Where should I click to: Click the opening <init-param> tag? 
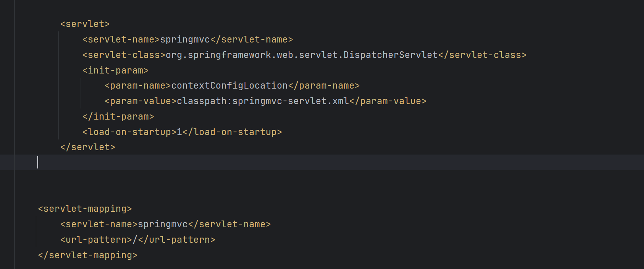(x=115, y=71)
